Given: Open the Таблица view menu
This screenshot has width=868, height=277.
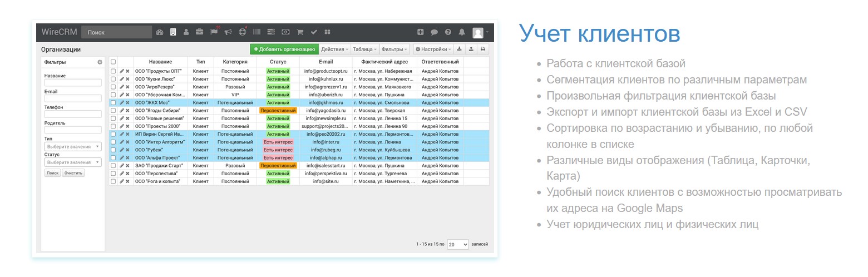Looking at the screenshot, I should click(x=365, y=49).
